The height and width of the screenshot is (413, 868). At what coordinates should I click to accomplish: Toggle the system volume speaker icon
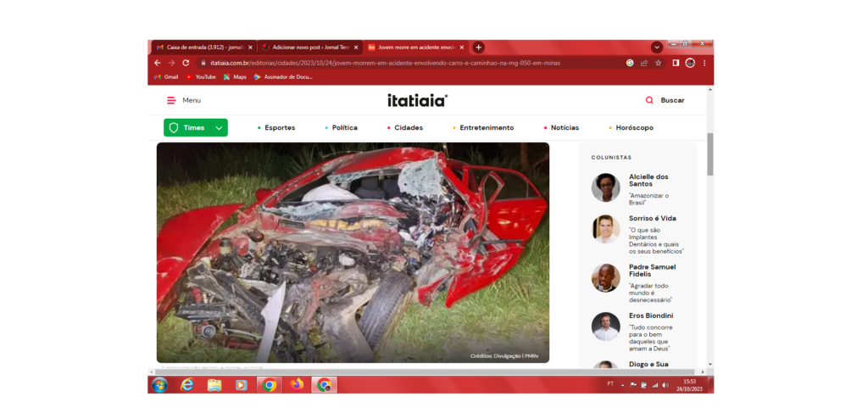[x=665, y=384]
